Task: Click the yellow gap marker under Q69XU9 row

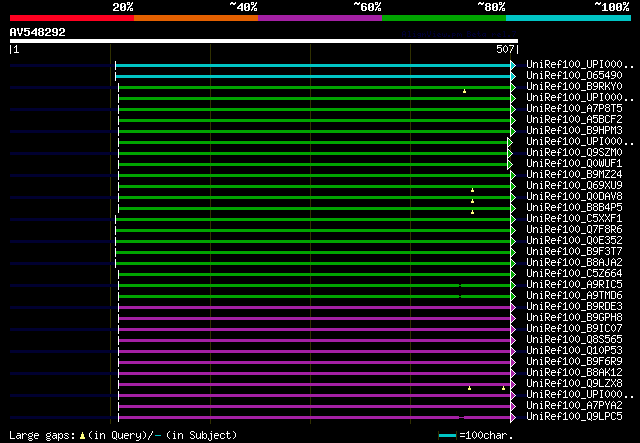Action: [472, 190]
